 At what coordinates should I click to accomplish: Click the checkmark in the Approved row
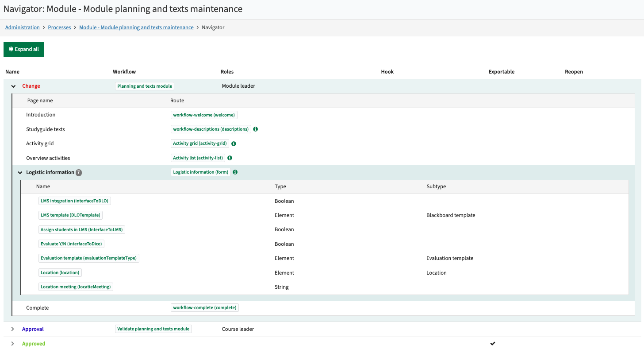click(493, 344)
